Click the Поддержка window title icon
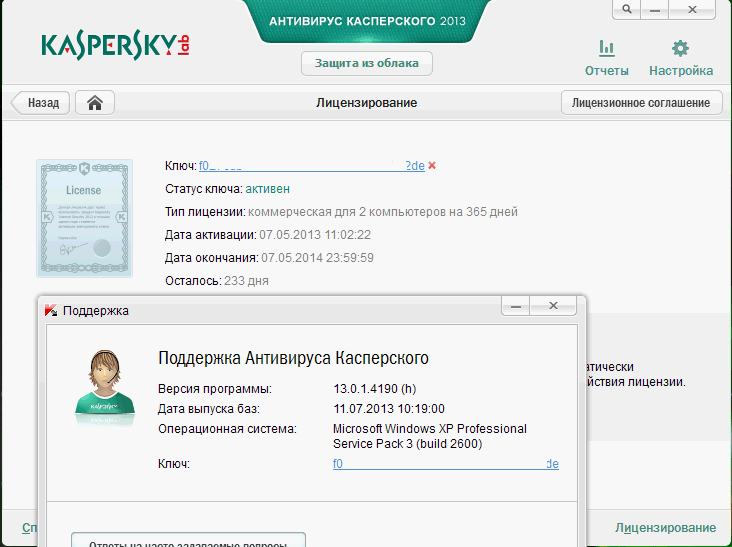 pyautogui.click(x=50, y=310)
